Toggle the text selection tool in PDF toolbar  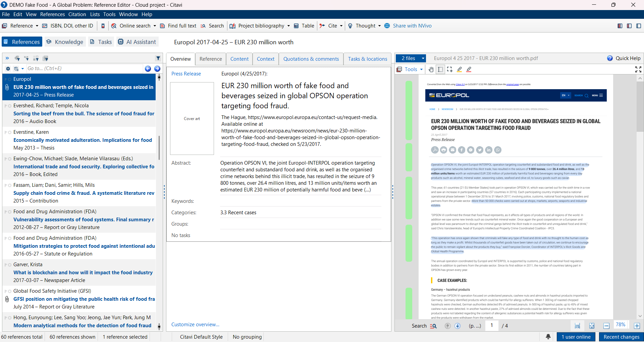[x=440, y=69]
